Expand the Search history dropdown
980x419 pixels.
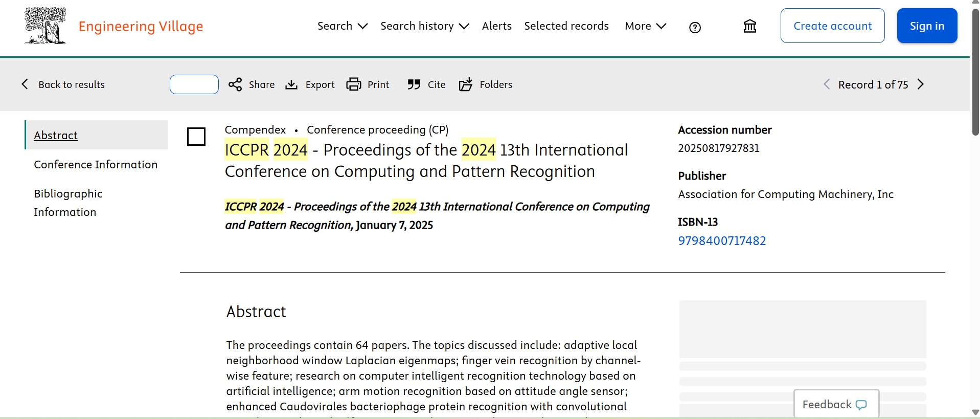coord(424,26)
